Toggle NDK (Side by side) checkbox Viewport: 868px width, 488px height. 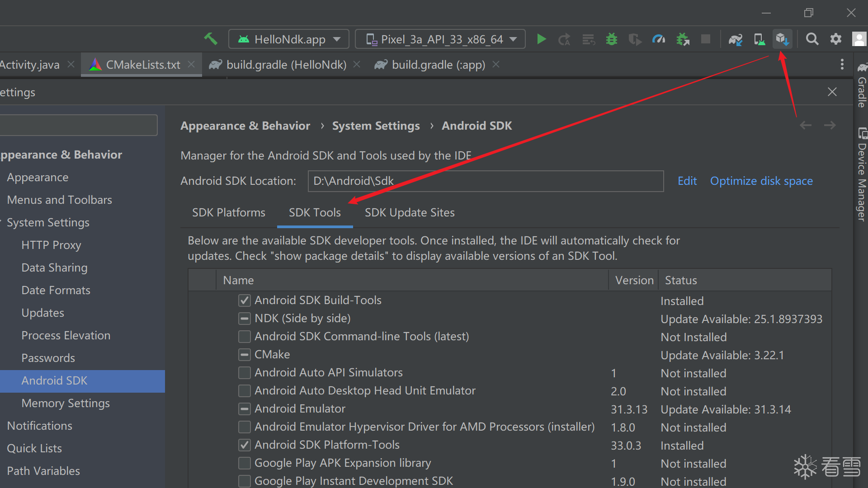coord(244,319)
